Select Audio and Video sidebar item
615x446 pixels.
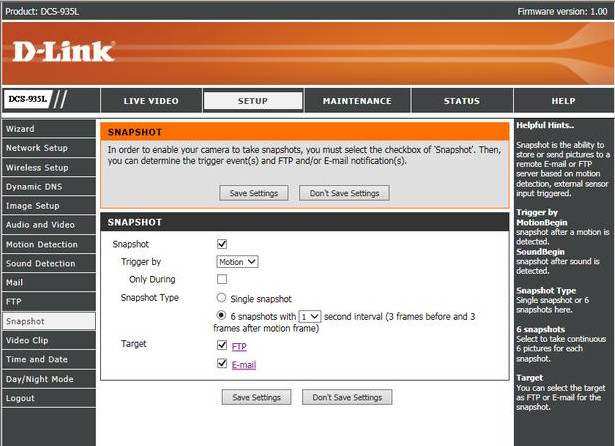pyautogui.click(x=49, y=225)
